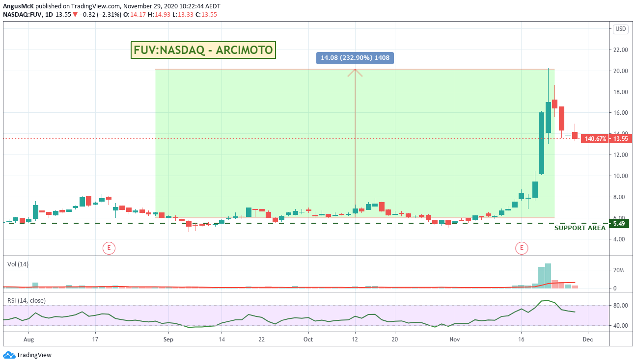Click the 17 date on time axis

click(95, 339)
